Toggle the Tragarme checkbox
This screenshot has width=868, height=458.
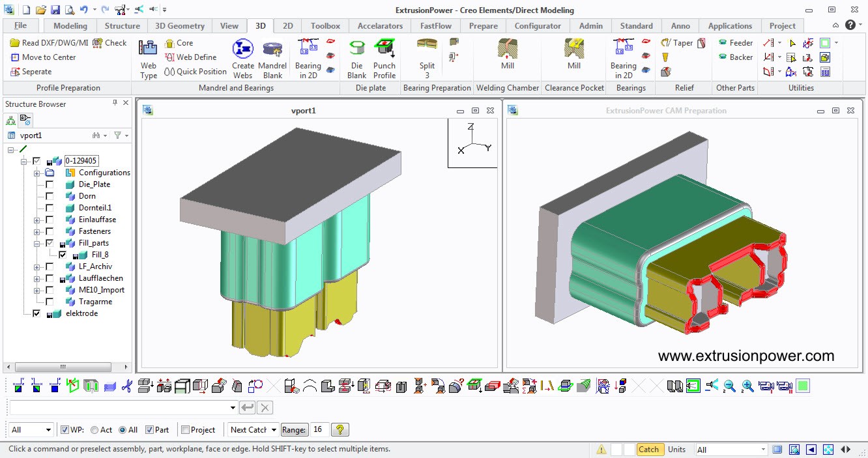click(50, 302)
